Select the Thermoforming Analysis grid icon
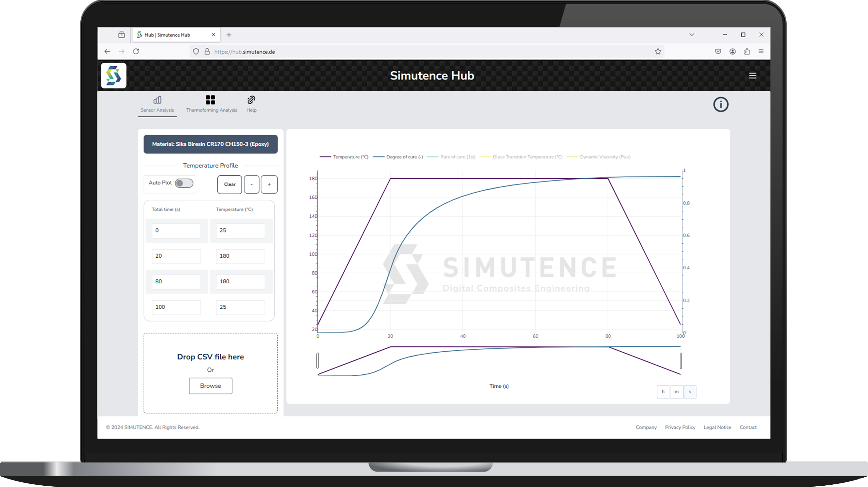The image size is (868, 487). point(210,100)
